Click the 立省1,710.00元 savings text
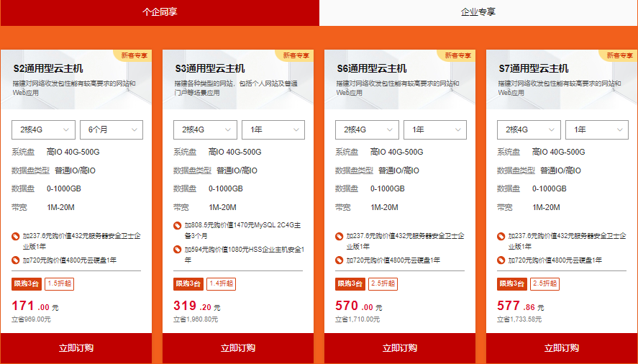638x364 pixels. point(357,319)
